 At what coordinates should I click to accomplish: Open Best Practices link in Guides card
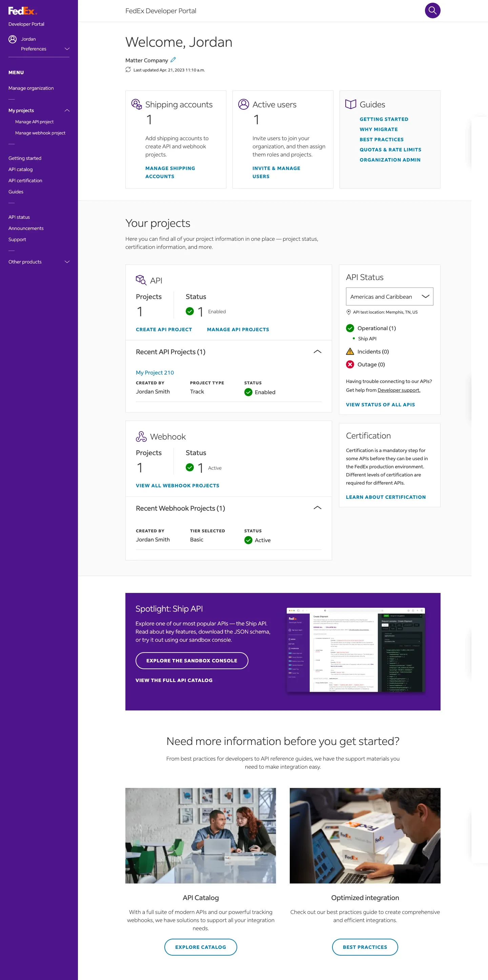point(381,139)
